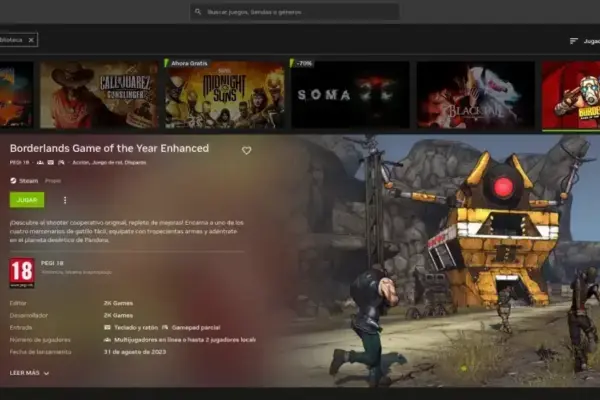Select the red Borderlands tile in the carousel
The image size is (600, 400).
[x=571, y=94]
